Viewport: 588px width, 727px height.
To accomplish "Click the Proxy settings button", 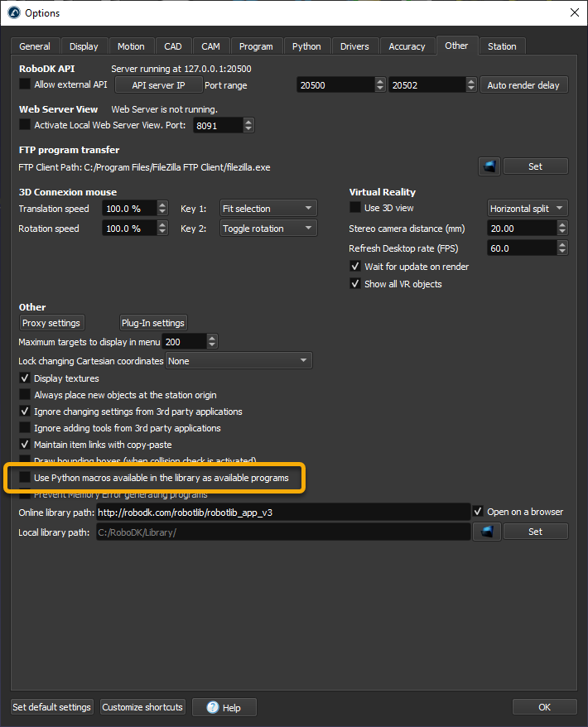I will (51, 323).
